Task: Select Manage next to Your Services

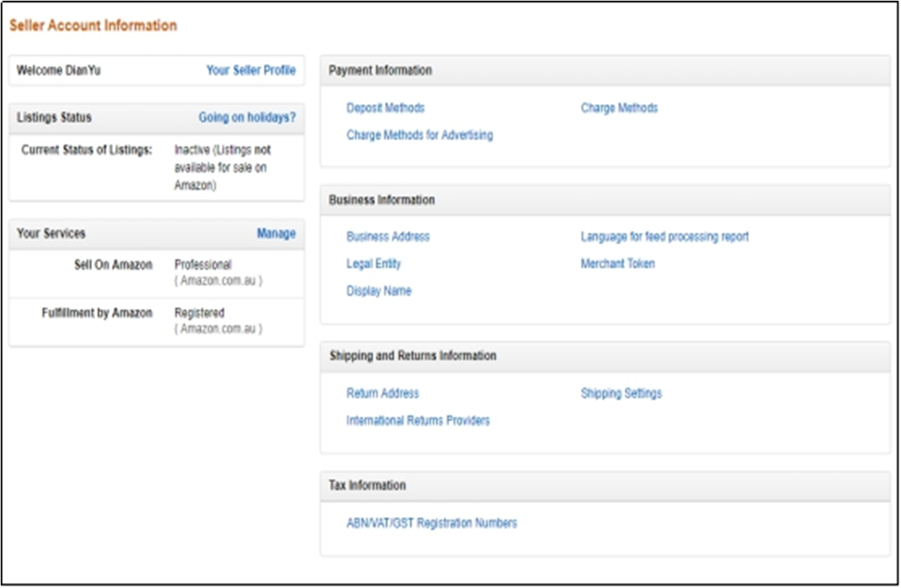Action: [x=276, y=234]
